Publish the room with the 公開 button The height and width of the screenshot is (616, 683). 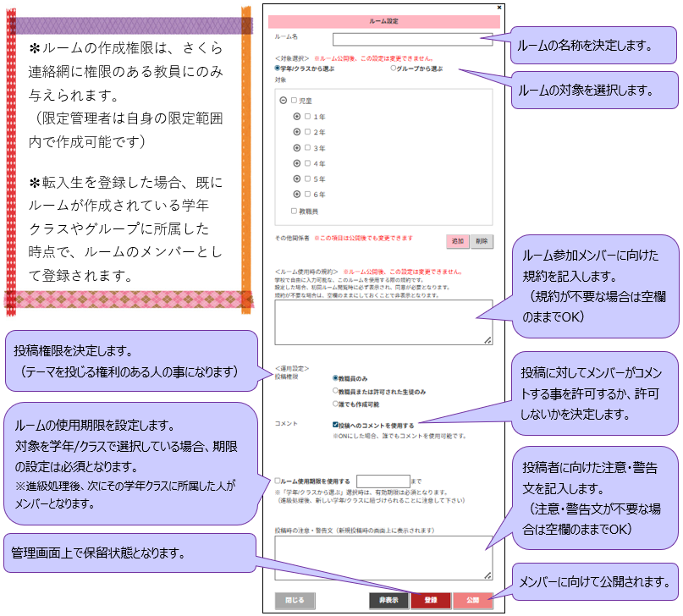(471, 600)
